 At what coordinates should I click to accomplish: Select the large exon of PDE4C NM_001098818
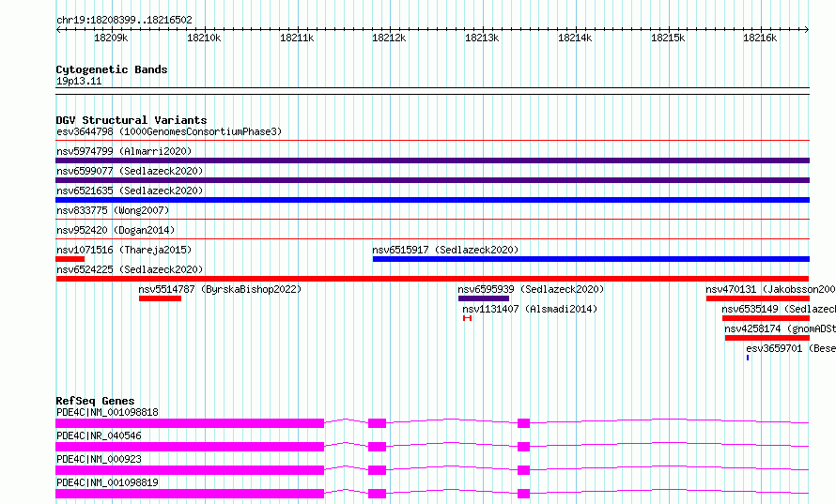point(190,423)
